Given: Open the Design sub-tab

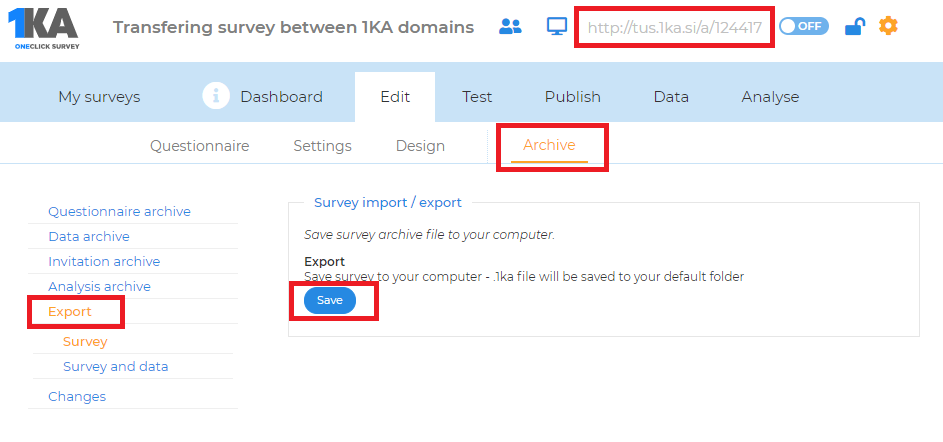Looking at the screenshot, I should pyautogui.click(x=420, y=146).
